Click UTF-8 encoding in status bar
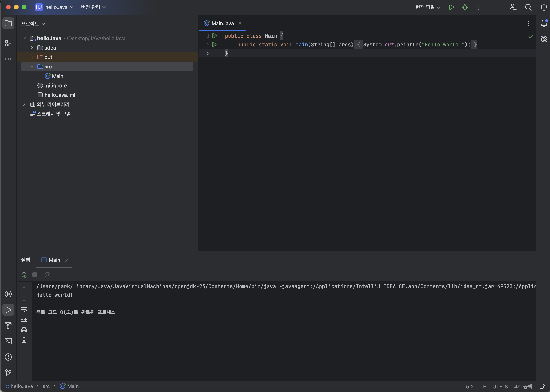Viewport: 550px width, 392px height. click(500, 386)
